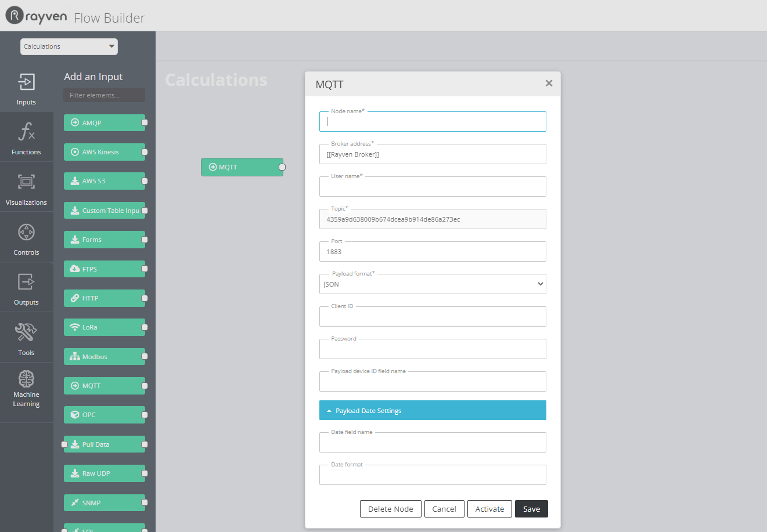Viewport: 767px width, 532px height.
Task: Open the Functions sidebar section
Action: 26,137
